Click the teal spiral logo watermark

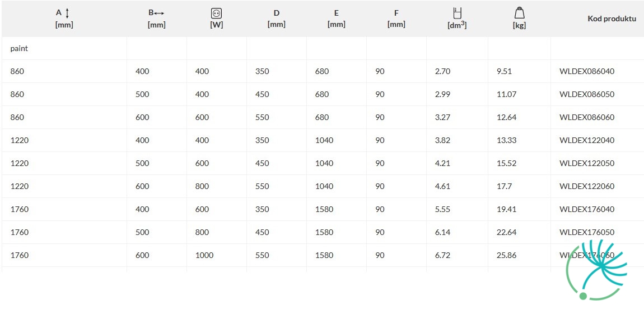pyautogui.click(x=596, y=270)
